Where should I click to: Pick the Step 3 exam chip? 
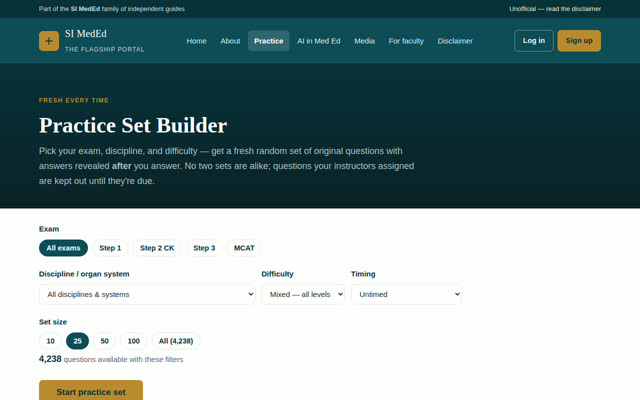[204, 248]
